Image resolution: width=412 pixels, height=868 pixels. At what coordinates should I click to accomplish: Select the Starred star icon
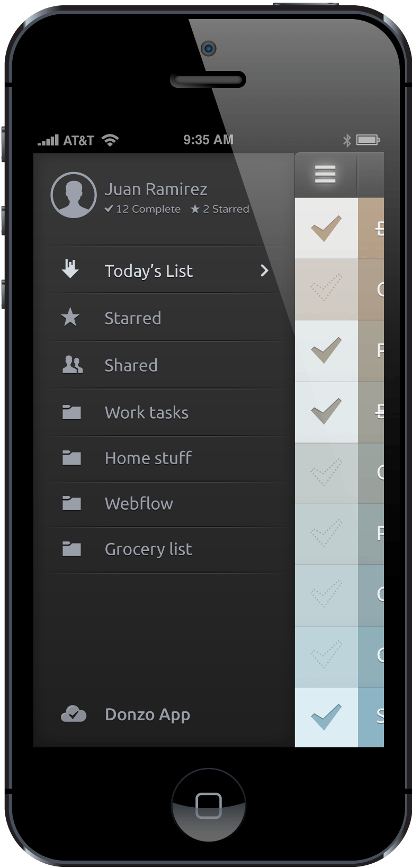pos(70,318)
